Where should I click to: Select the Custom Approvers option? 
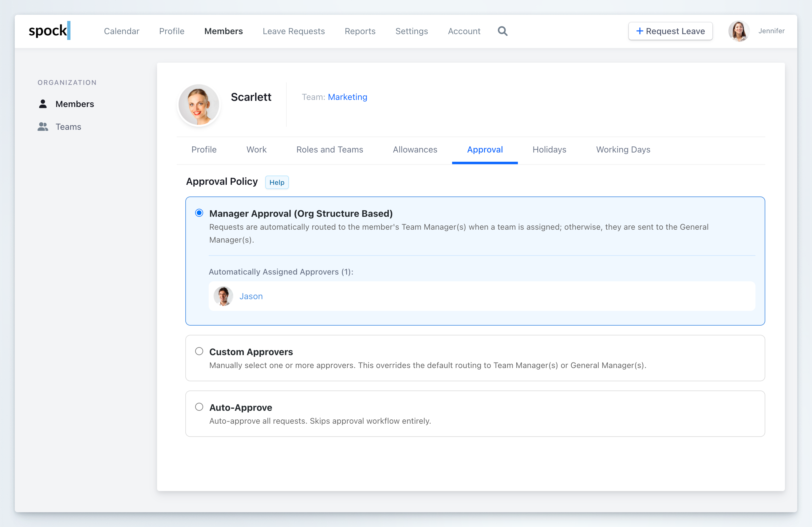click(x=199, y=351)
